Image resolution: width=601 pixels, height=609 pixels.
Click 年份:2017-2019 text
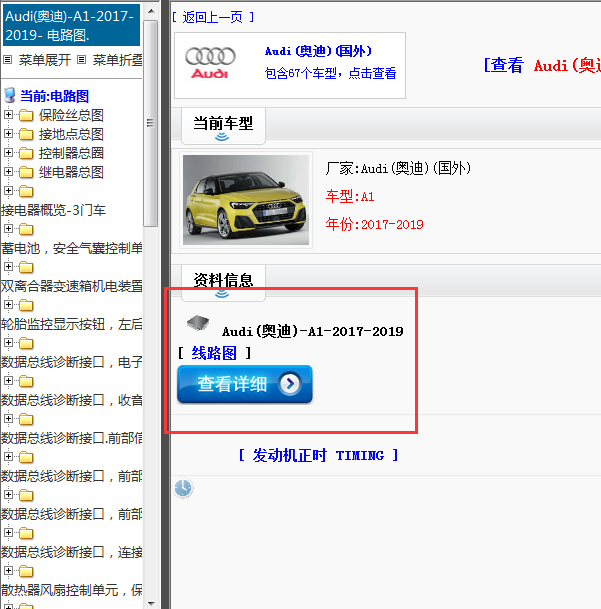pyautogui.click(x=375, y=224)
